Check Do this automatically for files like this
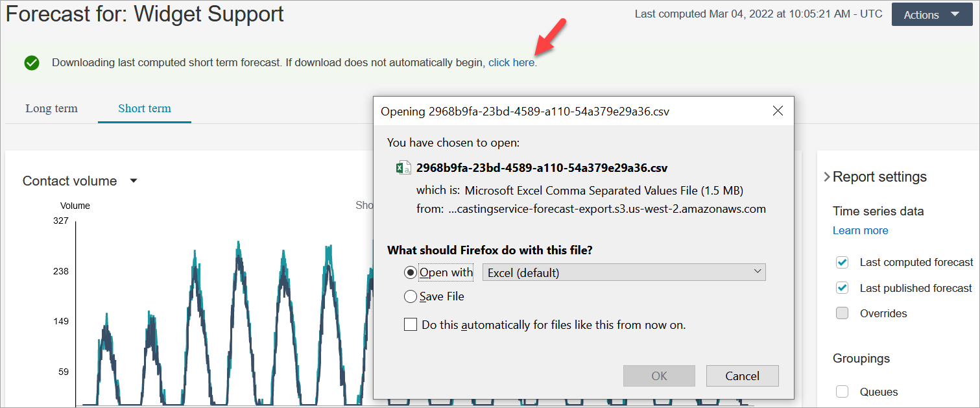980x408 pixels. coord(411,324)
